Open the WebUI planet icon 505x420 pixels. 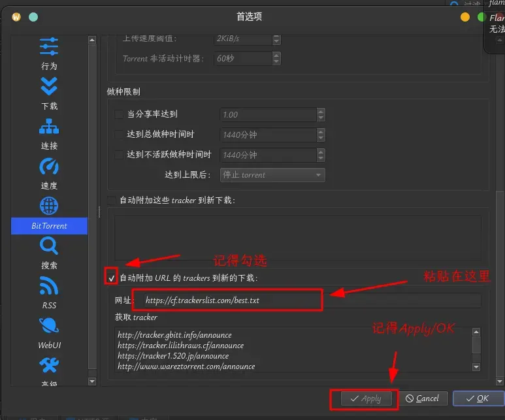[x=49, y=326]
